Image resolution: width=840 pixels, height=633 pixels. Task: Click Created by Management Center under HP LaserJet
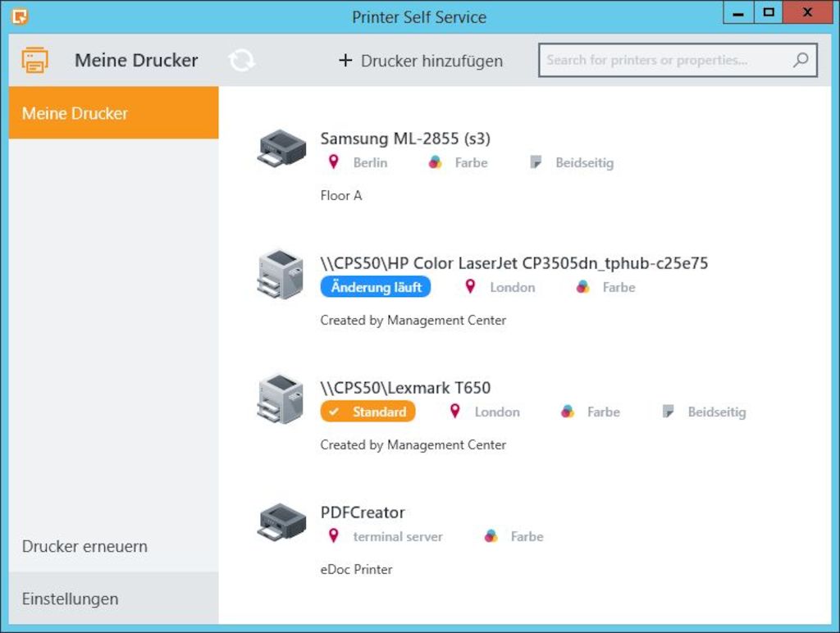point(413,321)
